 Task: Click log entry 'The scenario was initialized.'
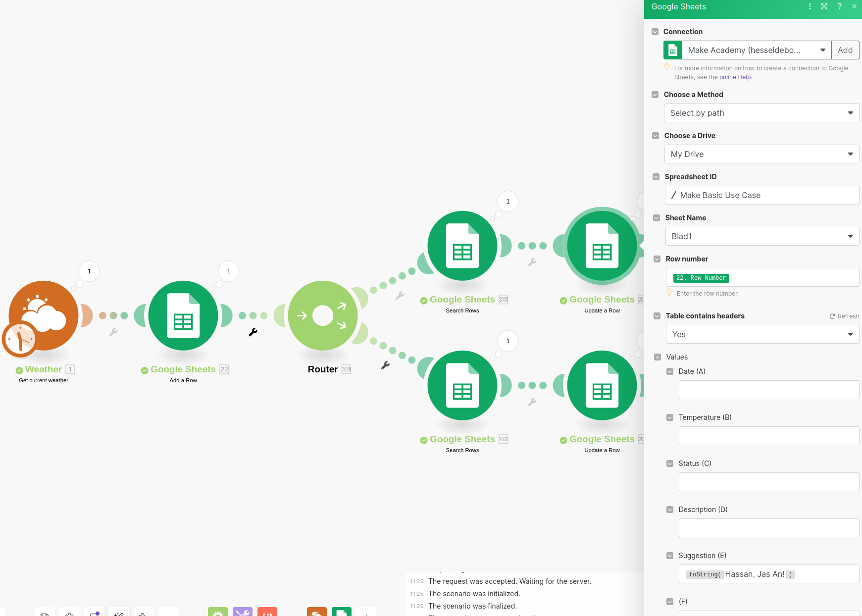pyautogui.click(x=474, y=594)
